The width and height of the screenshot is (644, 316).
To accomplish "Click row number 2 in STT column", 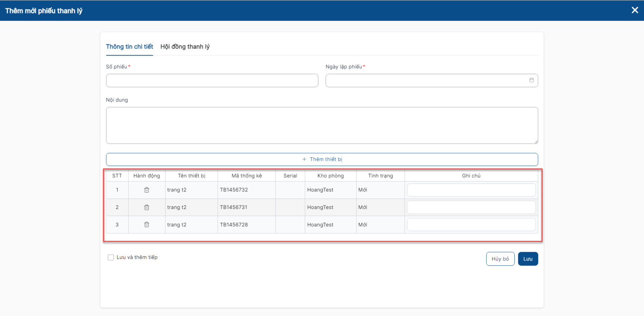I will 117,207.
